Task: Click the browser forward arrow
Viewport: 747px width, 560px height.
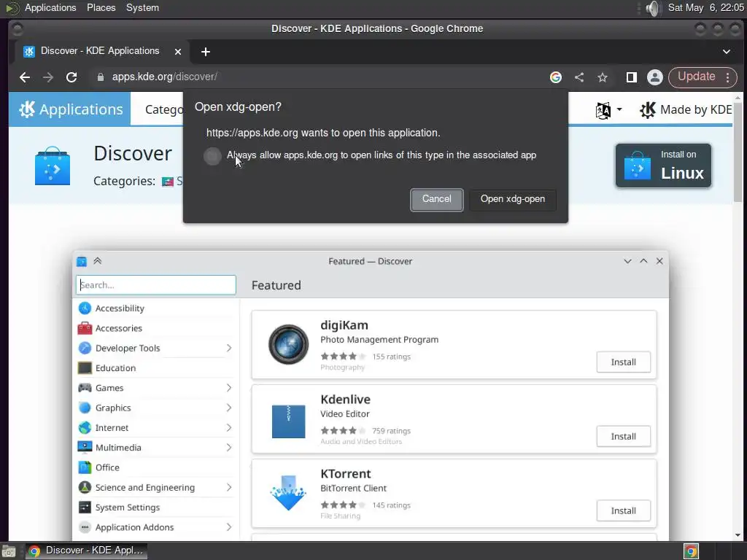Action: [48, 77]
